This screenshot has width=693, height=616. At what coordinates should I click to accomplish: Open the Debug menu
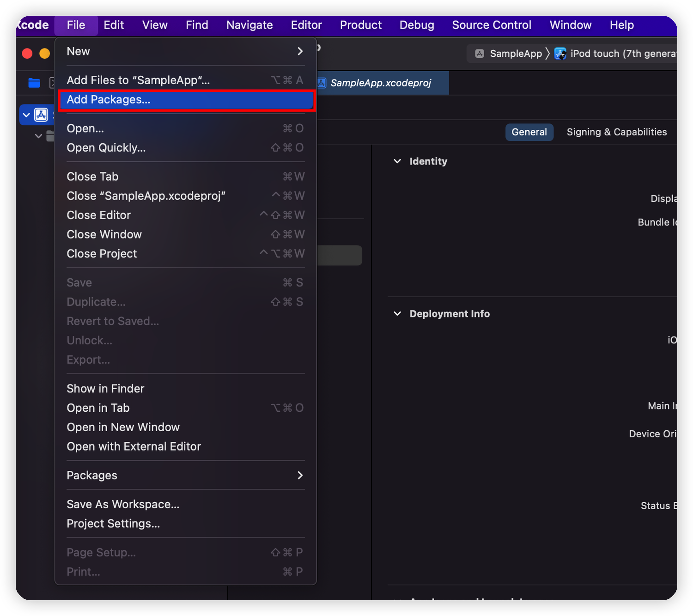coord(417,25)
